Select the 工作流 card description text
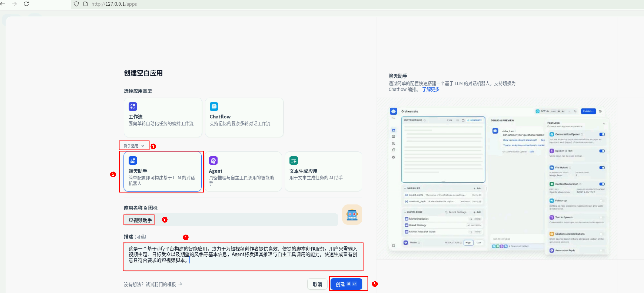Image resolution: width=644 pixels, height=293 pixels. 161,123
